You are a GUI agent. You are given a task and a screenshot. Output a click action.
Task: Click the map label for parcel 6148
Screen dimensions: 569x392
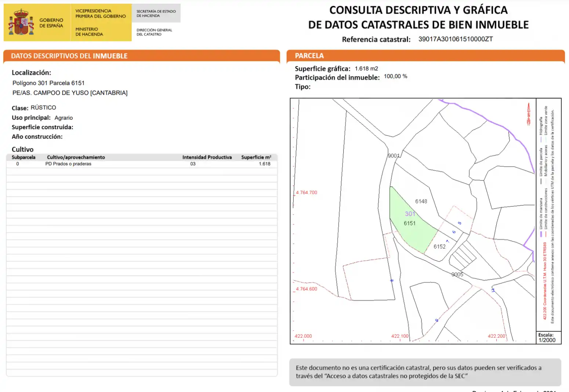(421, 202)
